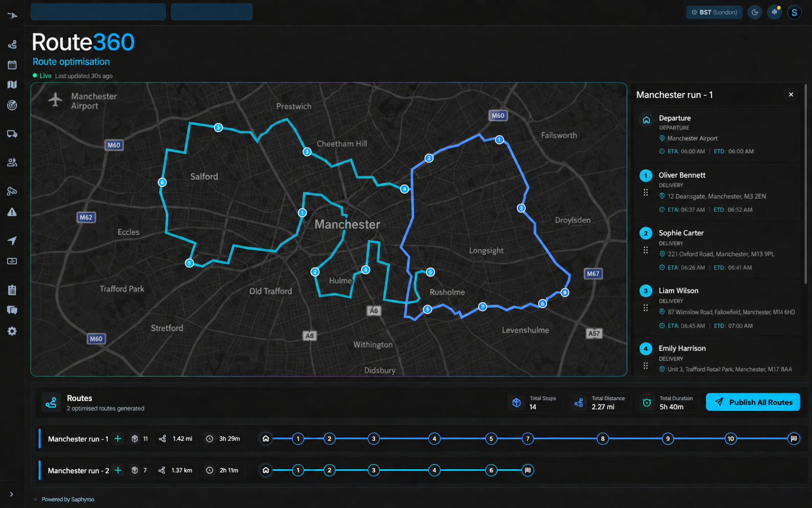Click the Powered by Saphyroo footer text
The height and width of the screenshot is (508, 812).
point(68,499)
